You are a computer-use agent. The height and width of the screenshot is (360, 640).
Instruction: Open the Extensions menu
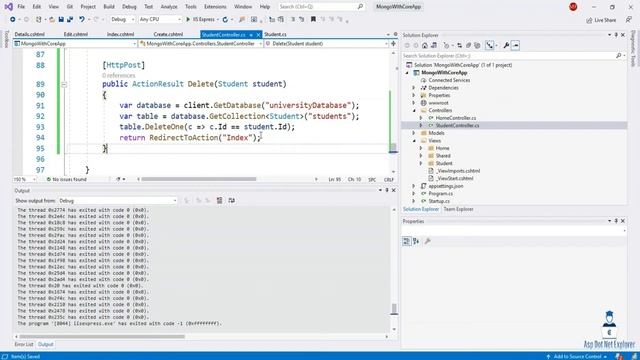(215, 7)
